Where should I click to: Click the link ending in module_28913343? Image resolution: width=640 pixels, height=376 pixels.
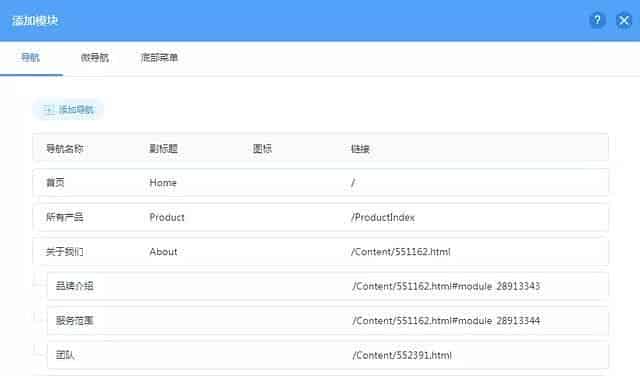(x=446, y=286)
